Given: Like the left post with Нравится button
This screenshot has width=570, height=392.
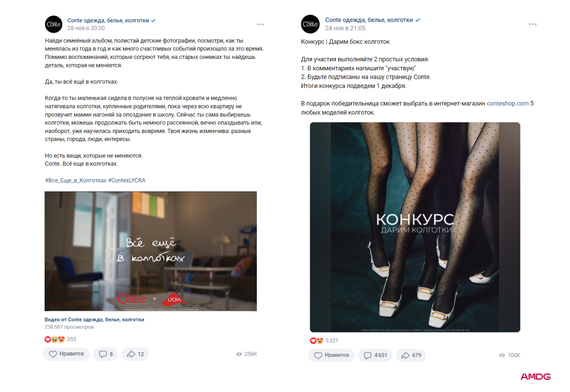Looking at the screenshot, I should click(x=66, y=354).
